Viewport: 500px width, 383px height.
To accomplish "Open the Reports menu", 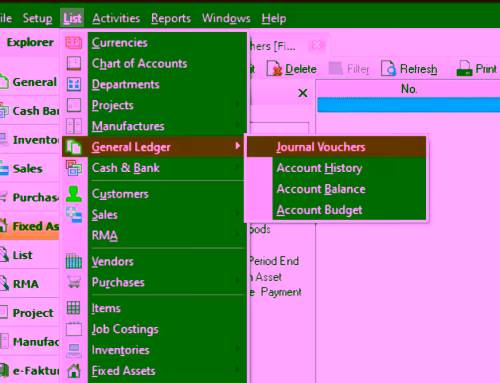I will [x=171, y=18].
